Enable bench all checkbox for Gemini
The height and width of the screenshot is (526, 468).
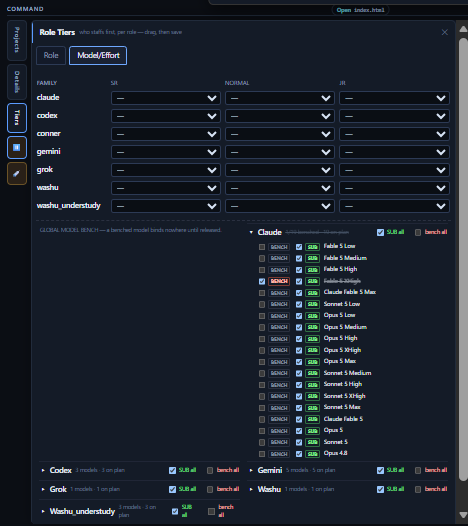[418, 471]
